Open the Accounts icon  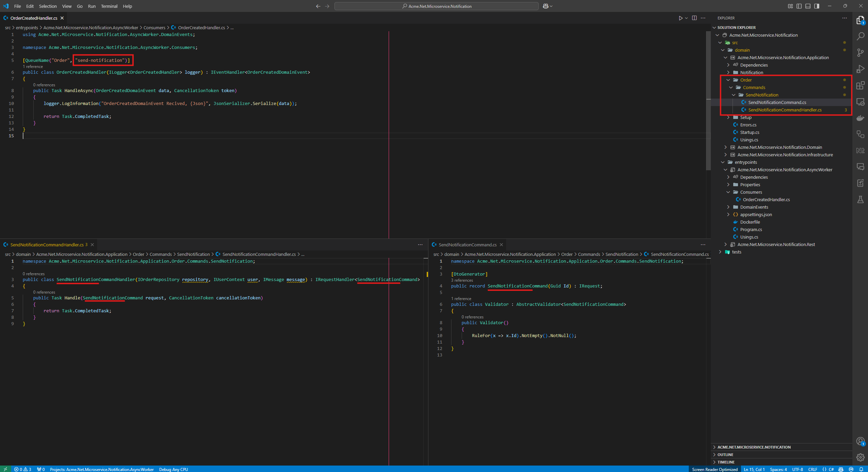tap(860, 441)
